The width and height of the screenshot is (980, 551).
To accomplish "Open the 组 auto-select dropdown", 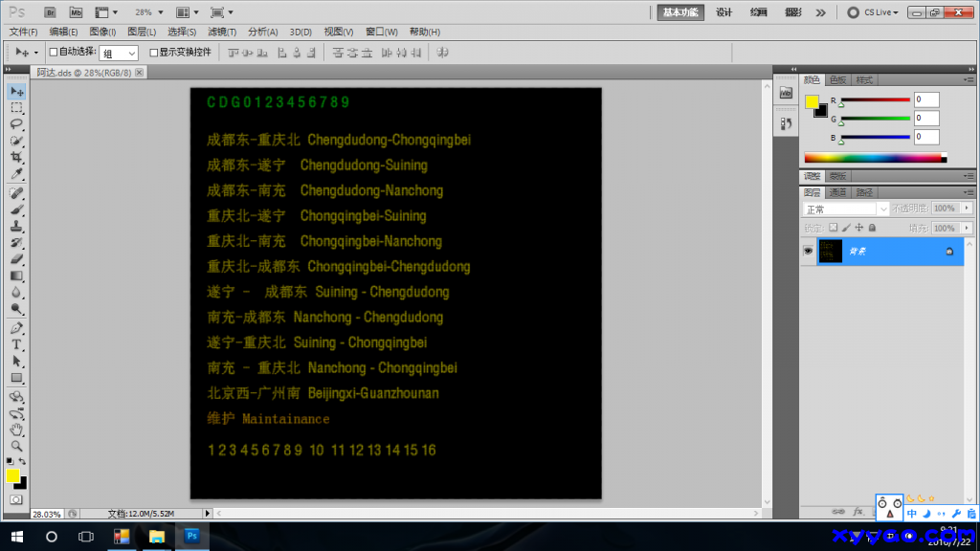I will (x=119, y=54).
